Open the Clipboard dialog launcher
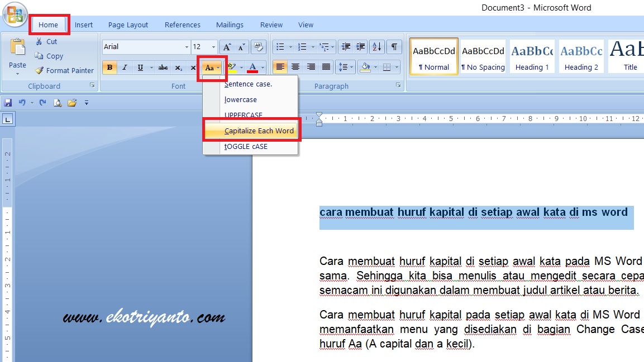Image resolution: width=644 pixels, height=362 pixels. pyautogui.click(x=92, y=85)
